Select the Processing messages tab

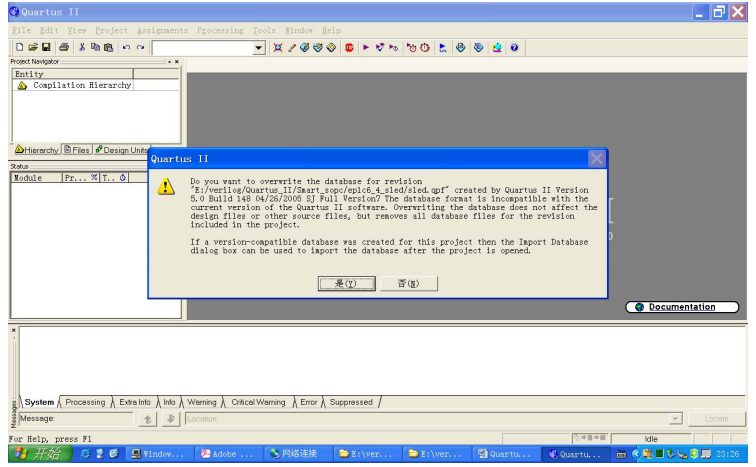(x=85, y=402)
